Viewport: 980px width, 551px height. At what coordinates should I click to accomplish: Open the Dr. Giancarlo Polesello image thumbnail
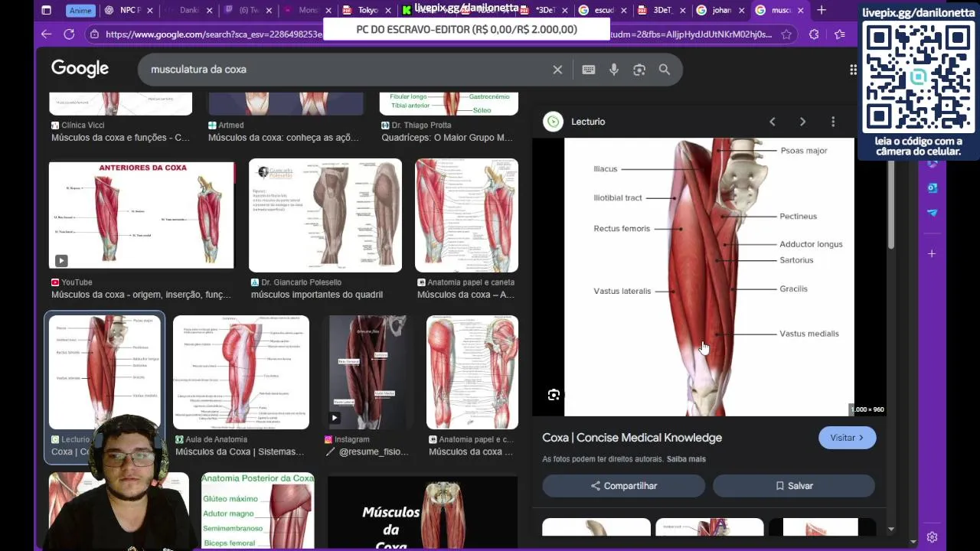tap(325, 215)
